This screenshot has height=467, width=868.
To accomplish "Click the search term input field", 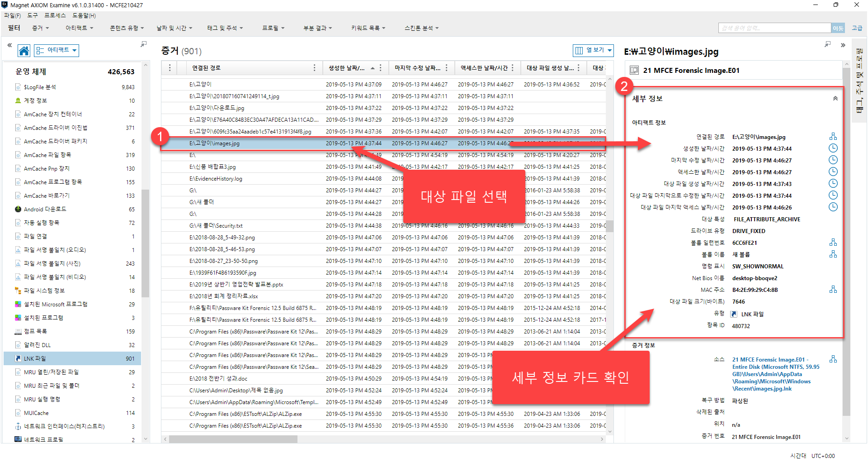I will pos(774,28).
